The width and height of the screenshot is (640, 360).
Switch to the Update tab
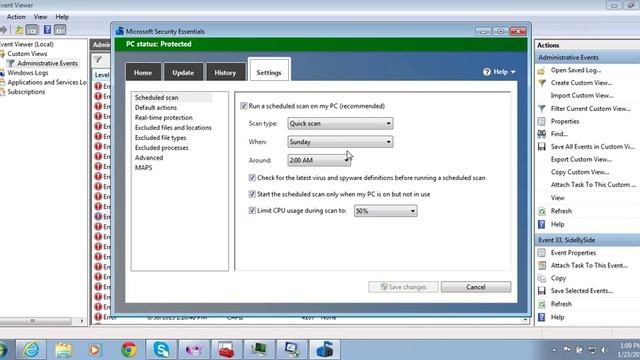coord(183,72)
